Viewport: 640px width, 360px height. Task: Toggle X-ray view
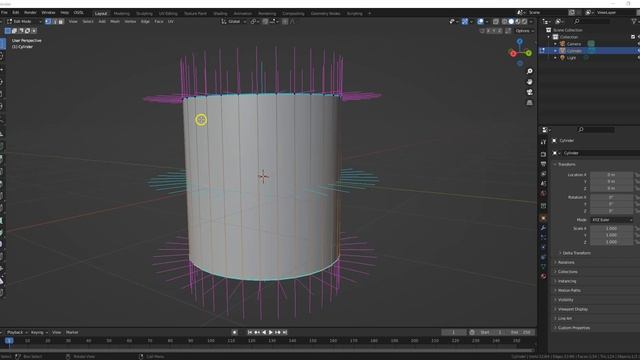click(x=496, y=22)
